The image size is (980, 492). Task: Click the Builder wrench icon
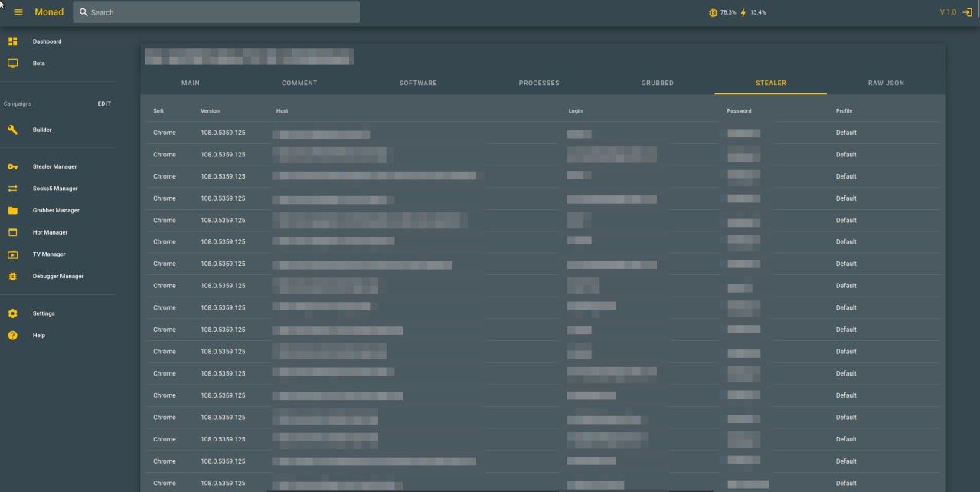point(12,130)
